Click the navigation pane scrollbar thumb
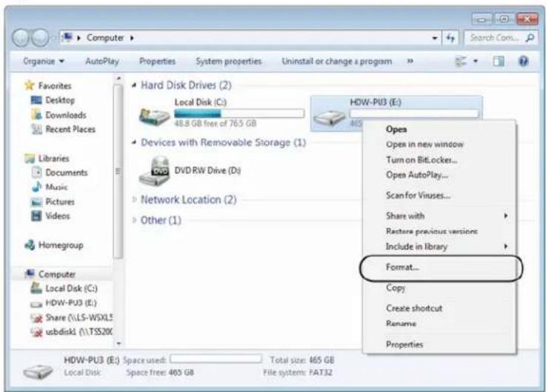546x392 pixels. pos(118,171)
